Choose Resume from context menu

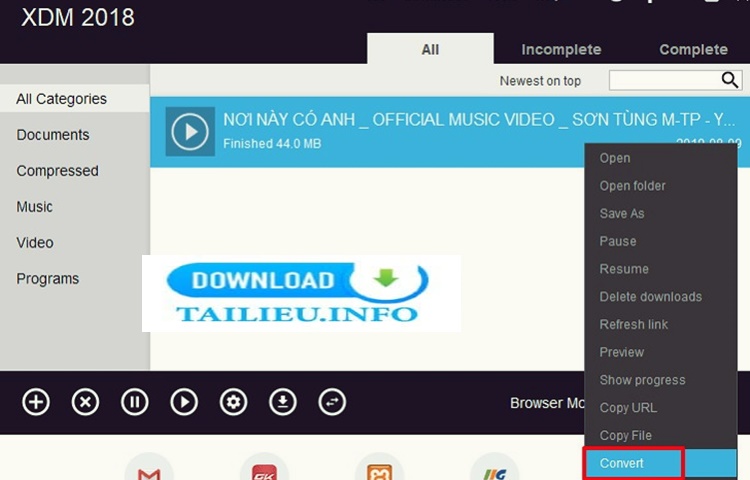[660, 269]
